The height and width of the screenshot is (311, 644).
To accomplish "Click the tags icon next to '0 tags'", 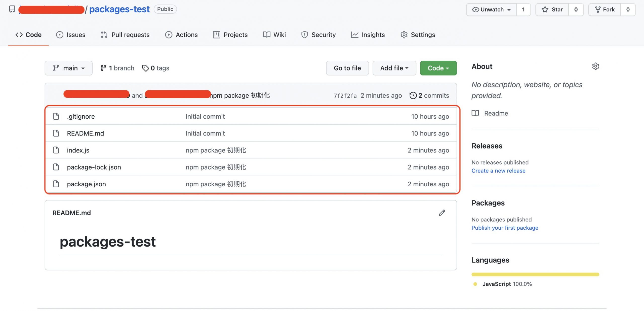I will point(146,68).
